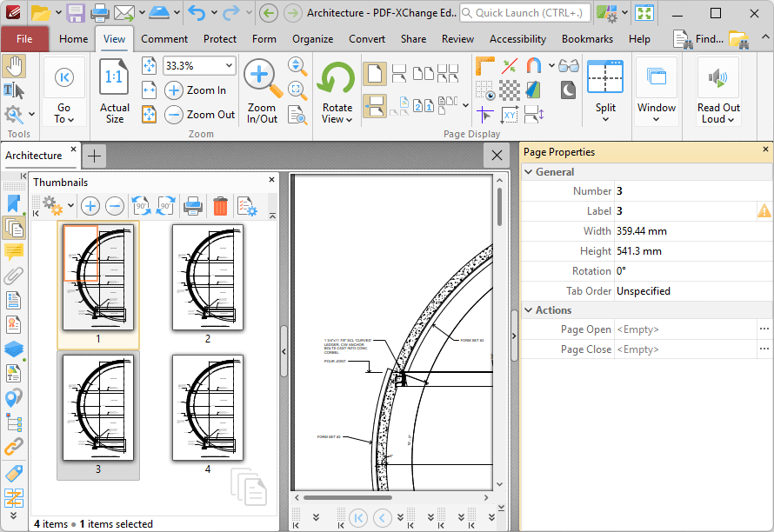The width and height of the screenshot is (774, 532).
Task: Toggle transparency grid display
Action: [510, 90]
